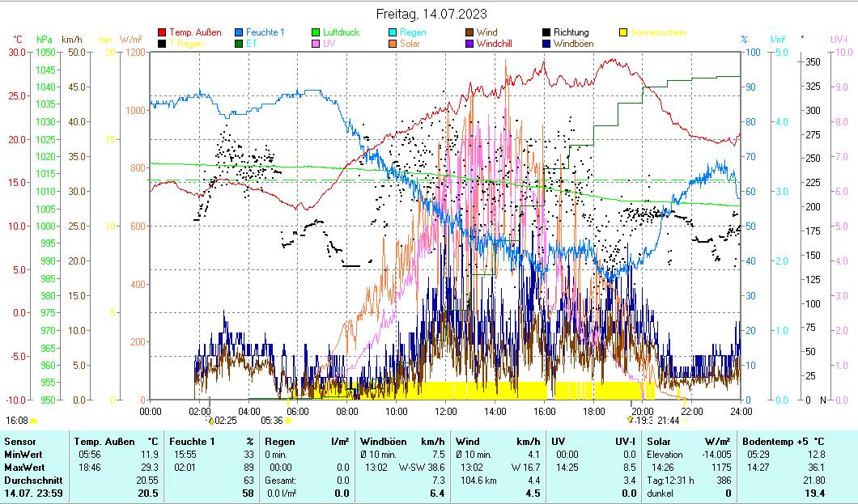
Task: Click the max humidity value 89
Action: point(248,468)
